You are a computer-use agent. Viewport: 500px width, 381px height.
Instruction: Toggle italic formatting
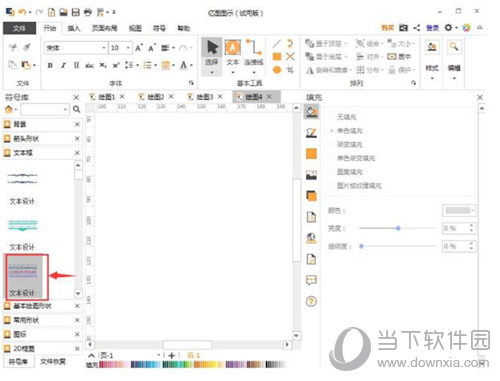(x=63, y=65)
